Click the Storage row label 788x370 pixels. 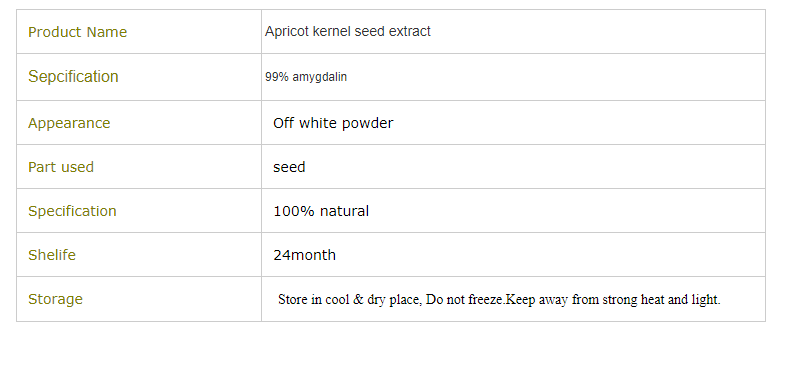click(55, 299)
